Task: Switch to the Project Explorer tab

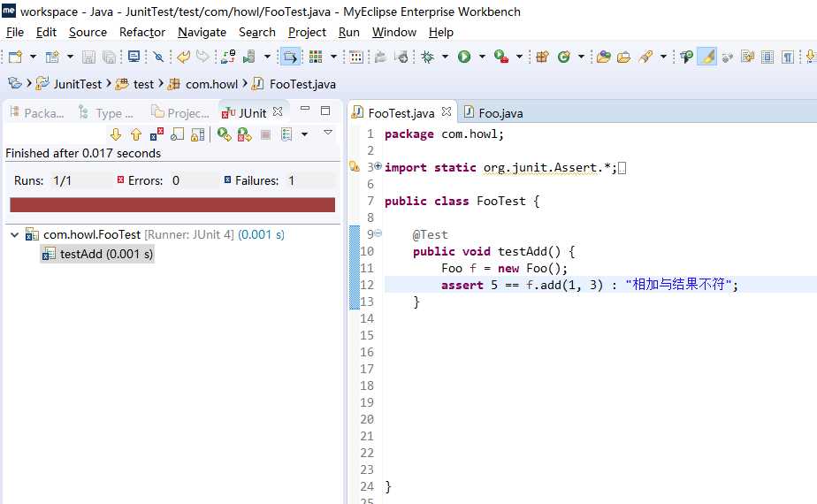Action: (180, 113)
